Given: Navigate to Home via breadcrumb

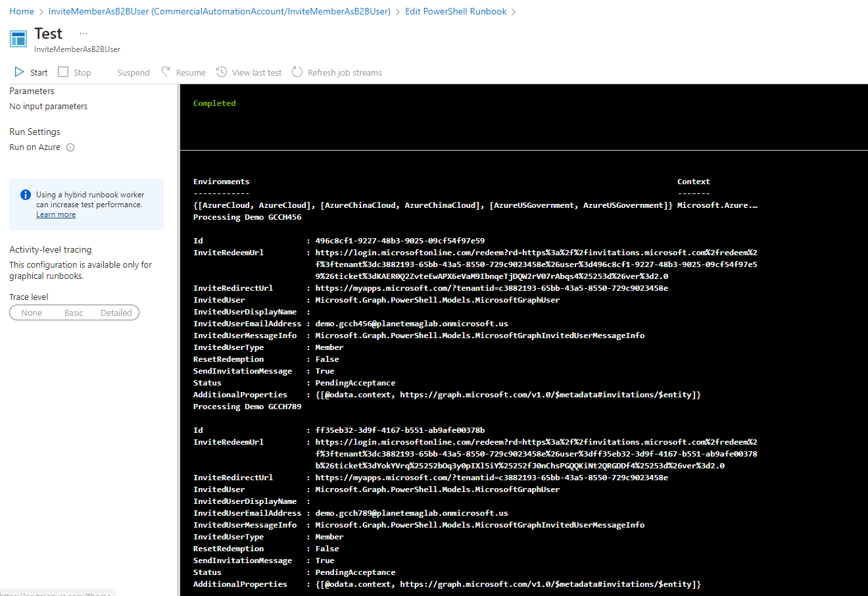Looking at the screenshot, I should (x=22, y=11).
